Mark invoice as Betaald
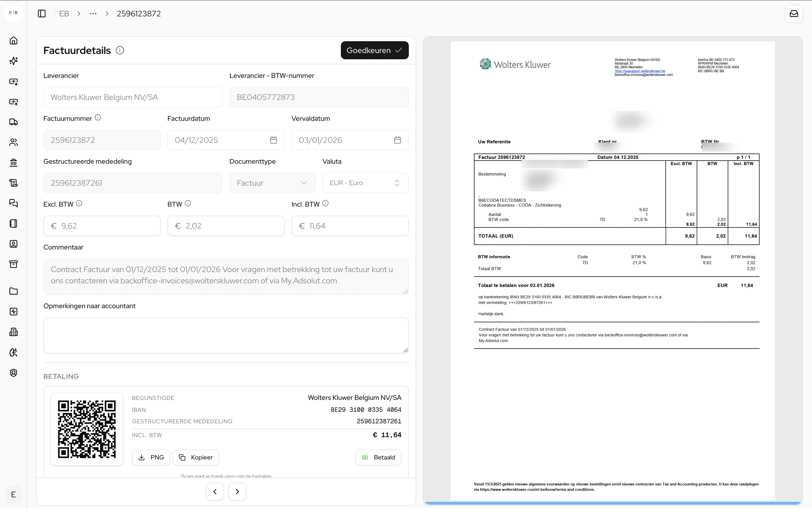Image resolution: width=812 pixels, height=508 pixels. (x=378, y=457)
